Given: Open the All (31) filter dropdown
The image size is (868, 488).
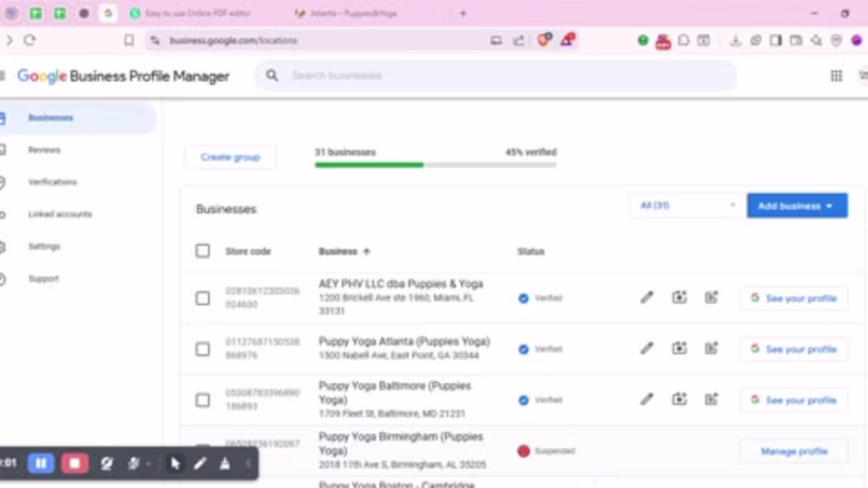Looking at the screenshot, I should (x=685, y=205).
